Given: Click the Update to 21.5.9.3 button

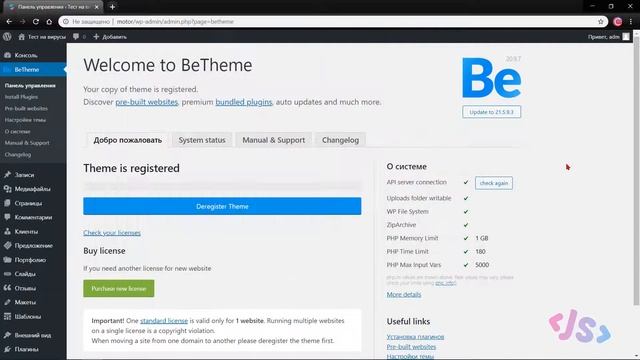Looking at the screenshot, I should pos(491,112).
